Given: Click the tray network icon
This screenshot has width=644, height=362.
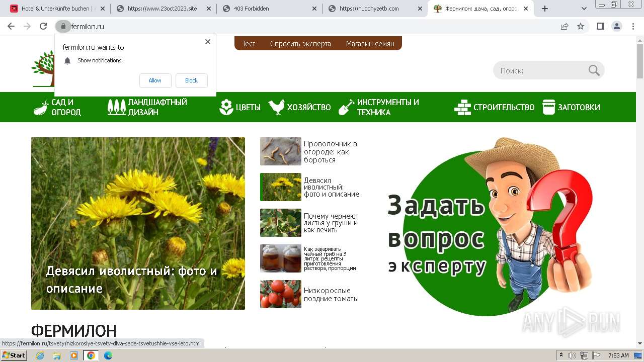Looking at the screenshot, I should coord(584,355).
